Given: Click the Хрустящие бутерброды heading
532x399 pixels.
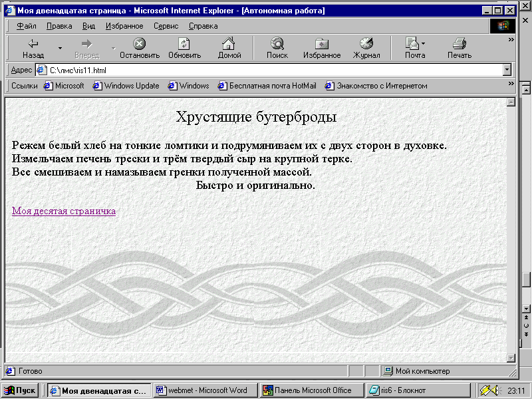Looking at the screenshot, I should 256,117.
